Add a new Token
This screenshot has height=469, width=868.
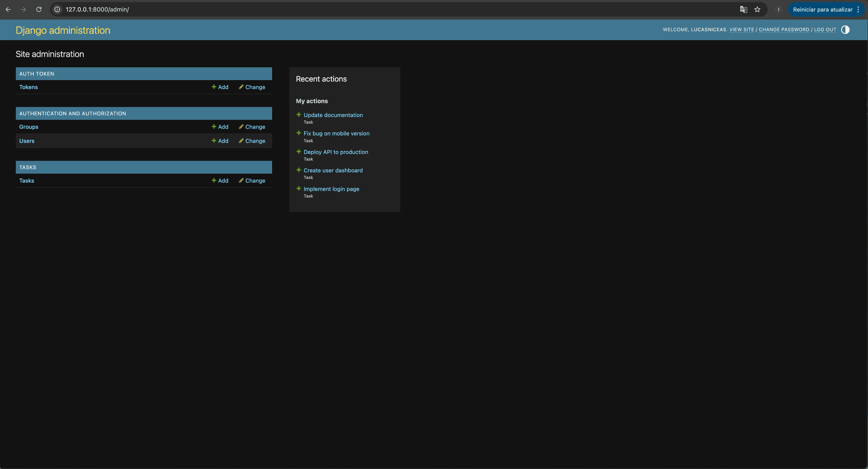pyautogui.click(x=220, y=87)
